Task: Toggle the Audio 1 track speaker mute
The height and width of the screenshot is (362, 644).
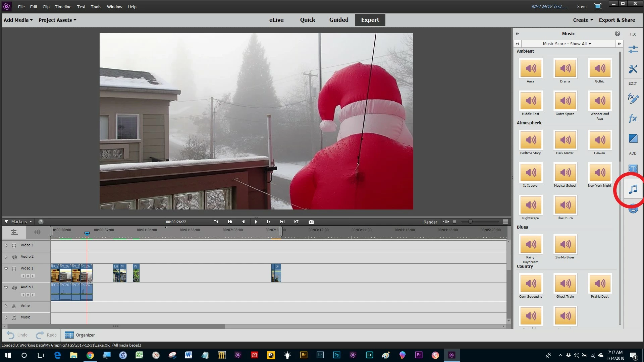Action: [14, 288]
